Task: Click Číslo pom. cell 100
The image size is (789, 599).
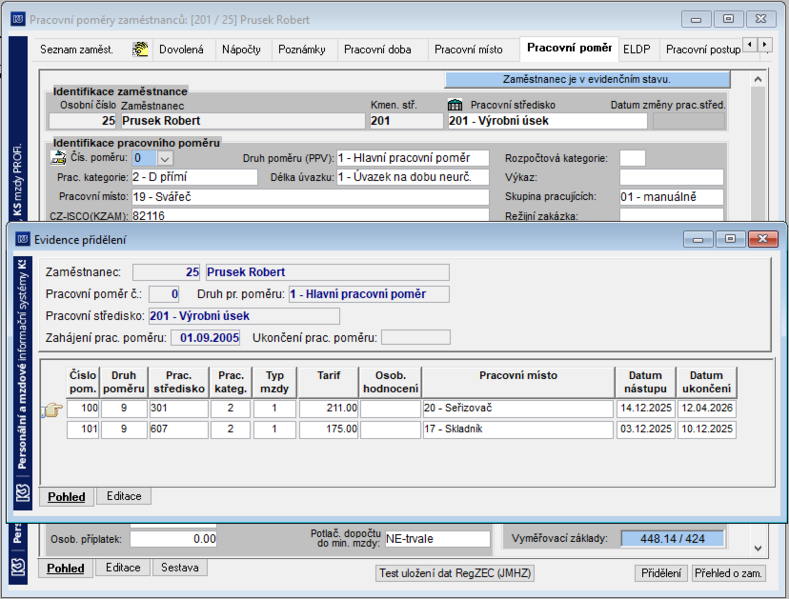Action: tap(83, 408)
